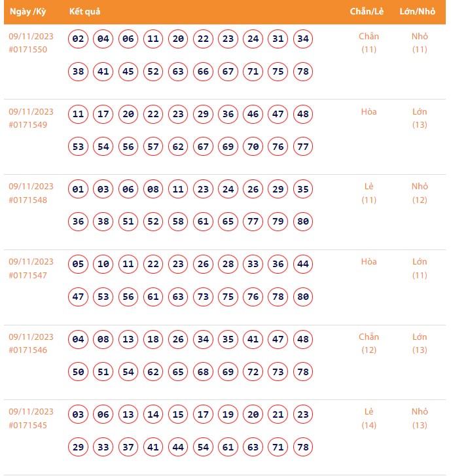Image resolution: width=451 pixels, height=476 pixels.
Task: Click the "Ngày /Kỳ" column header
Action: [x=27, y=12]
